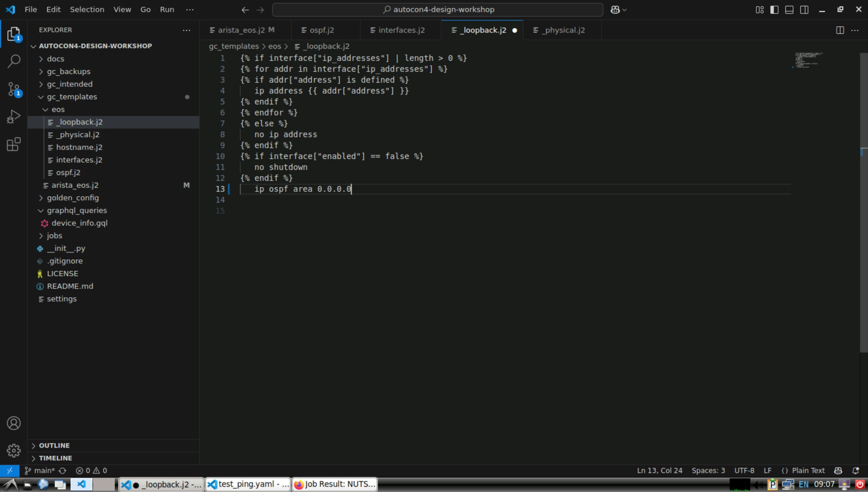The image size is (868, 492).
Task: Toggle the primary side bar
Action: click(x=774, y=10)
